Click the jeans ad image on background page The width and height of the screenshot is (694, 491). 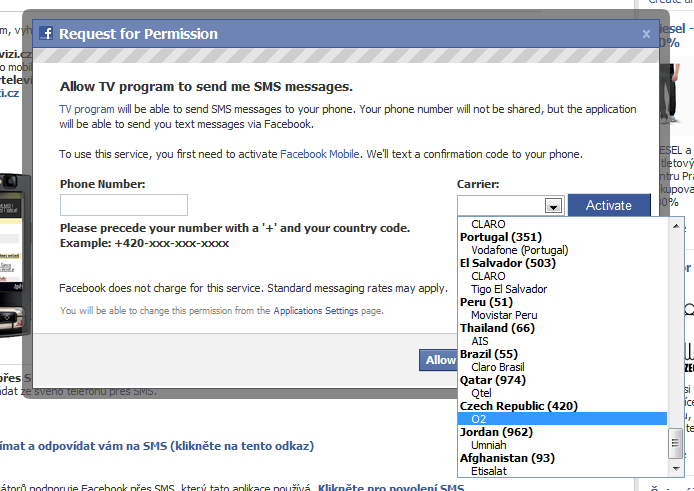click(670, 94)
